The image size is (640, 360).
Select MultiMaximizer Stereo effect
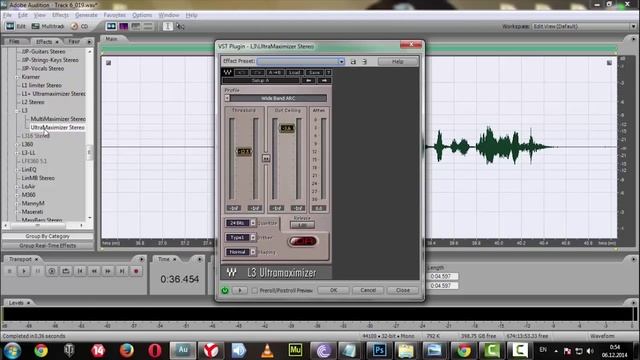coord(58,119)
